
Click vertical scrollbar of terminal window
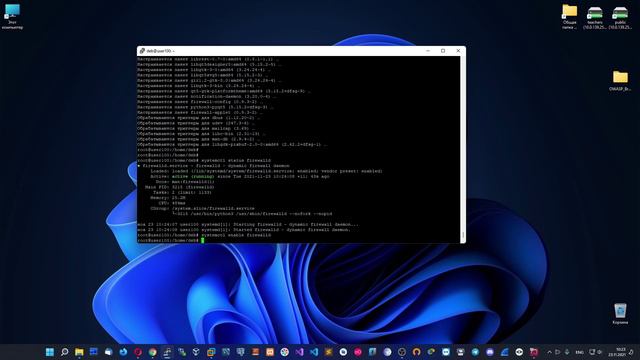(x=463, y=149)
